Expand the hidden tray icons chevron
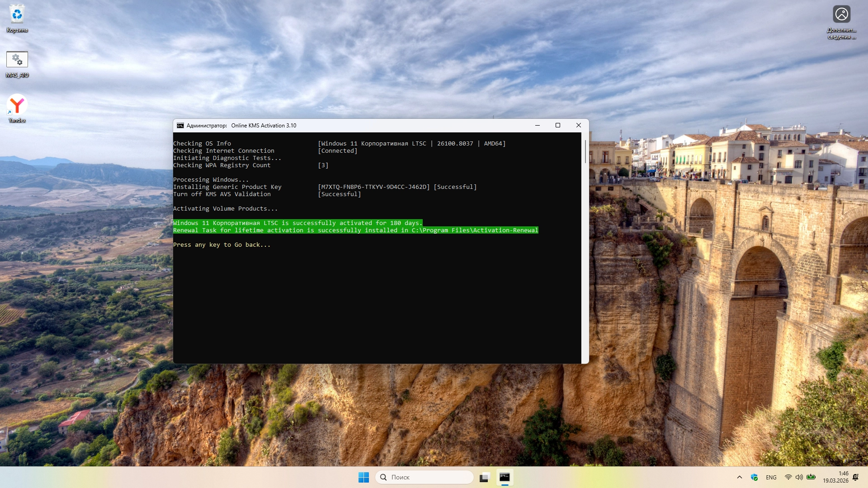The width and height of the screenshot is (868, 488). (x=740, y=477)
